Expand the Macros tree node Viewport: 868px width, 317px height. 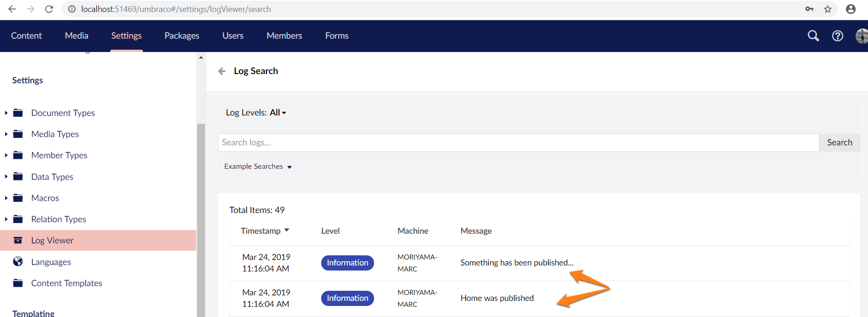coord(6,198)
